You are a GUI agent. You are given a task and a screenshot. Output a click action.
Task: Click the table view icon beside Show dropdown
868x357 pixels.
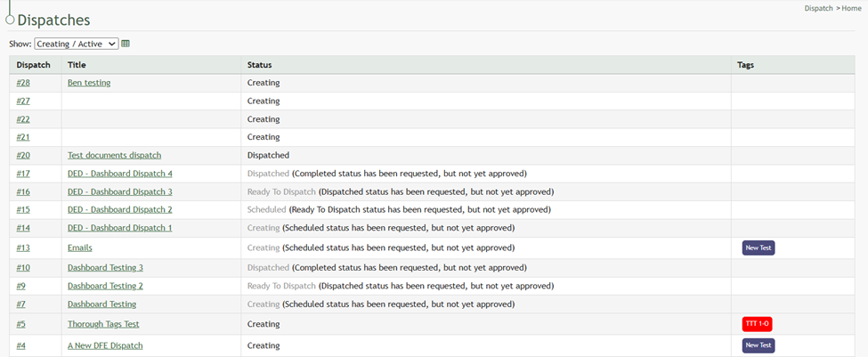click(x=126, y=44)
